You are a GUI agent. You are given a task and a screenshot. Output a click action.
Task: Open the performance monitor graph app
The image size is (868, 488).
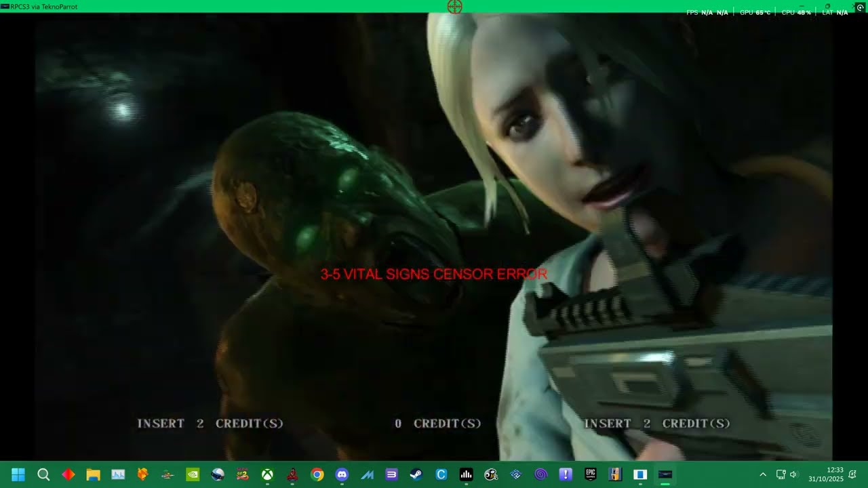pyautogui.click(x=118, y=474)
